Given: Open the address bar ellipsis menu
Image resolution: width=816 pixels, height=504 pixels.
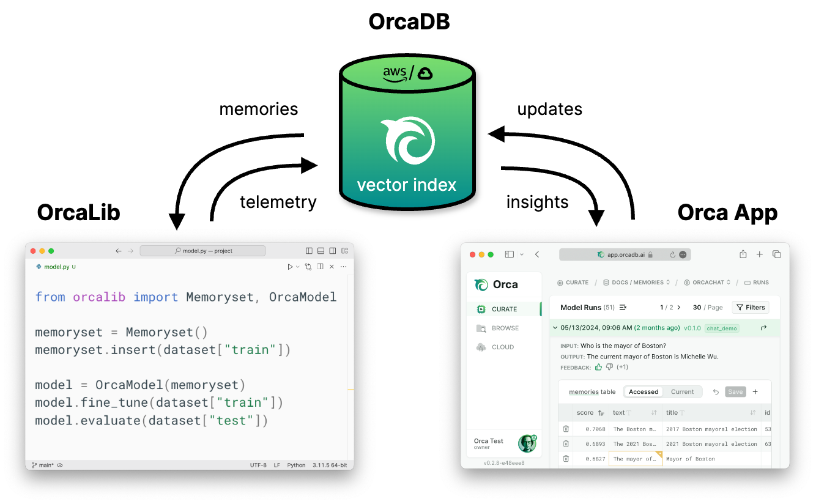Looking at the screenshot, I should click(683, 254).
